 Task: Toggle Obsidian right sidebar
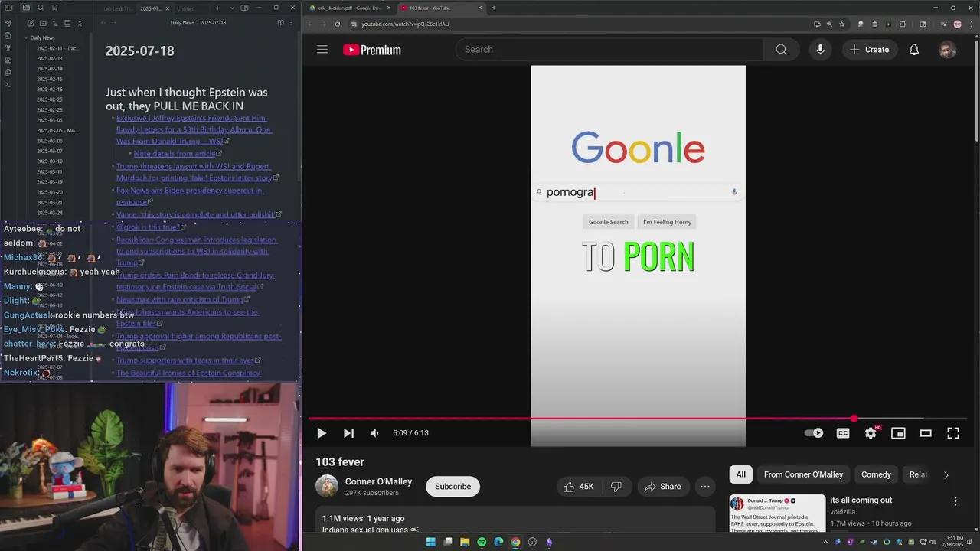(x=244, y=8)
